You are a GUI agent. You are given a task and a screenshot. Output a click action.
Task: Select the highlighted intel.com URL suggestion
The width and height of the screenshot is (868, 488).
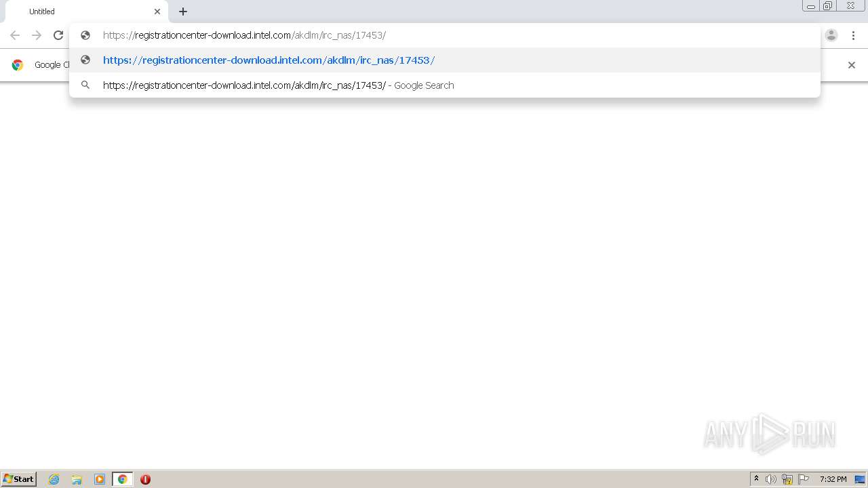445,60
